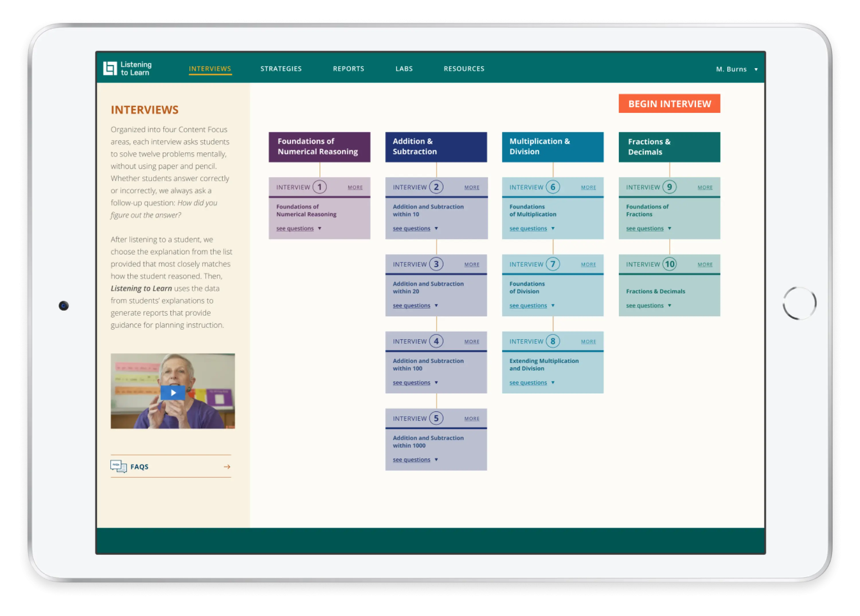Click the Interview 1 number circle

coord(319,187)
